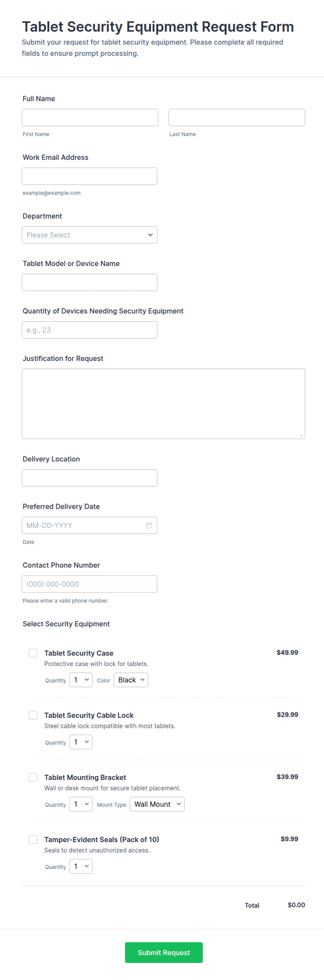Open the calendar icon in date field

coord(149,525)
